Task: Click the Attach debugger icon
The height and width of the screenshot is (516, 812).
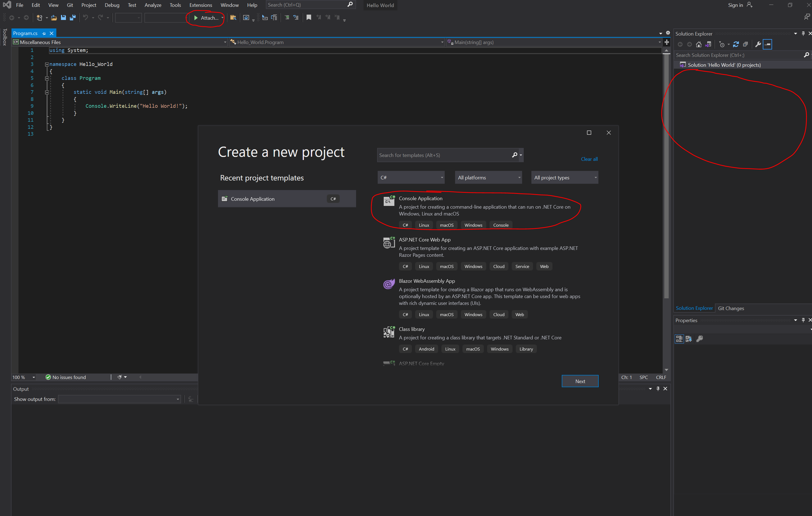Action: tap(205, 17)
